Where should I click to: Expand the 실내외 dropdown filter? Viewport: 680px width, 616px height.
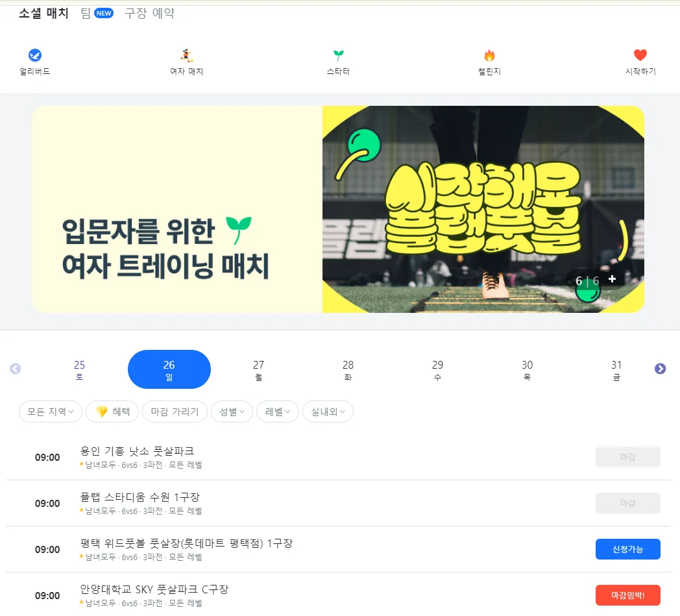[328, 412]
